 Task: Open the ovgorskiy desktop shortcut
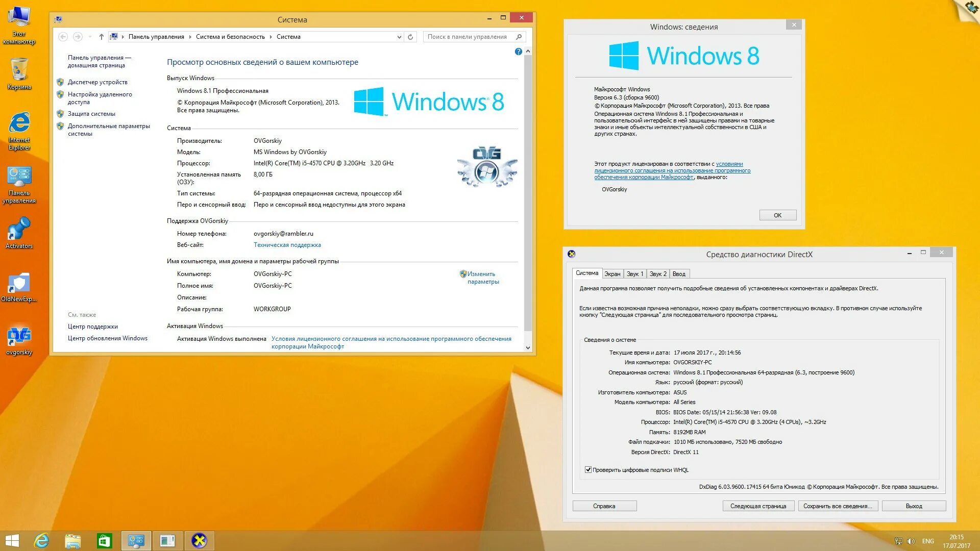point(19,341)
